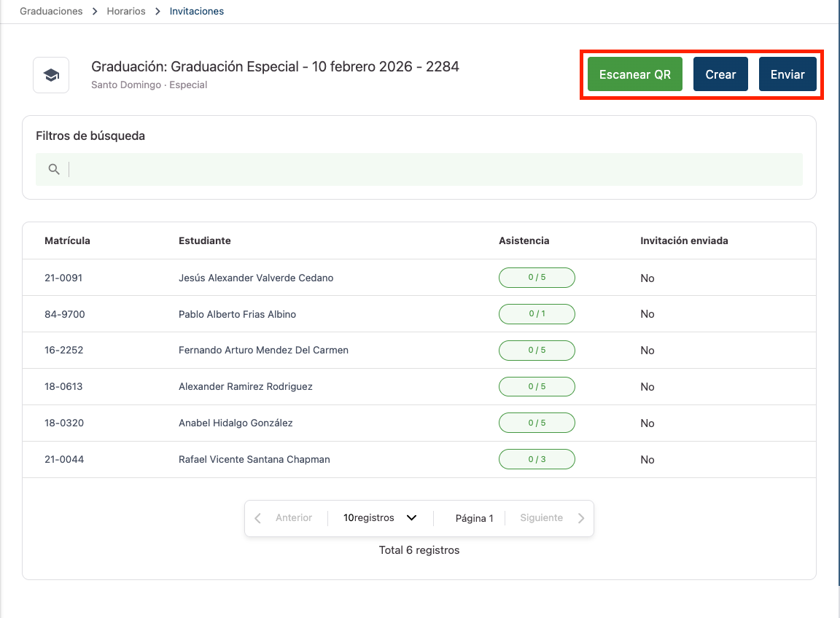This screenshot has height=618, width=840.
Task: Click the 0 / 5 attendance badge for Jesús Alexander
Action: pos(537,278)
